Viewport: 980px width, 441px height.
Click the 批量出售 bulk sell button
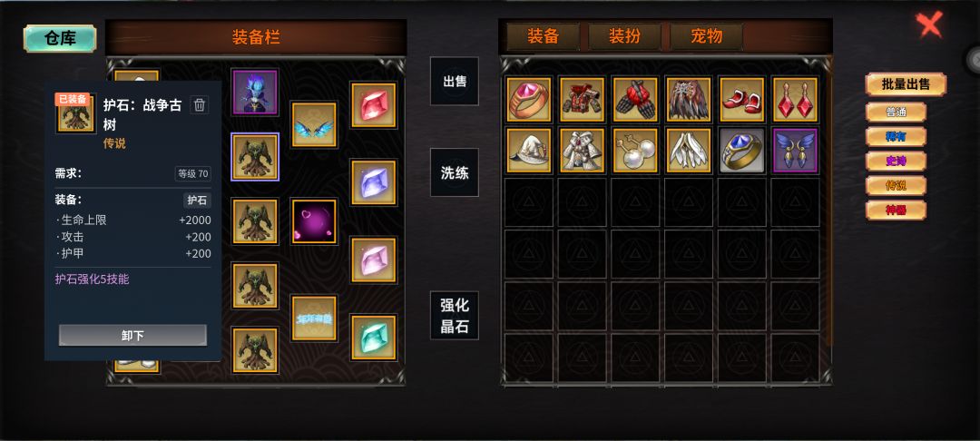[x=906, y=84]
